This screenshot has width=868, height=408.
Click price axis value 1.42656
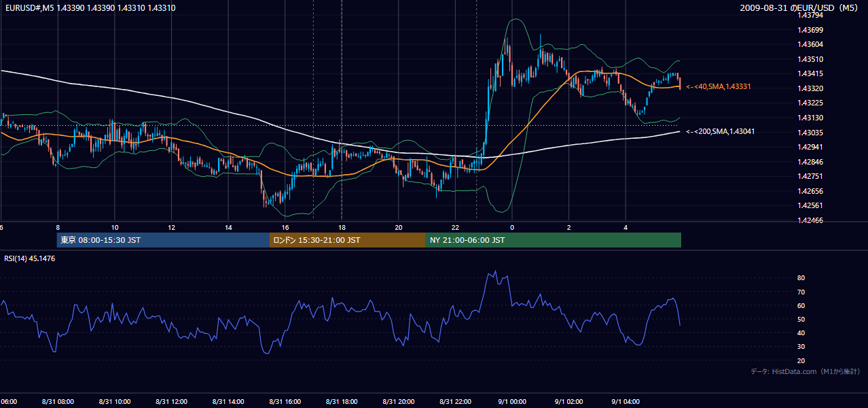click(810, 191)
